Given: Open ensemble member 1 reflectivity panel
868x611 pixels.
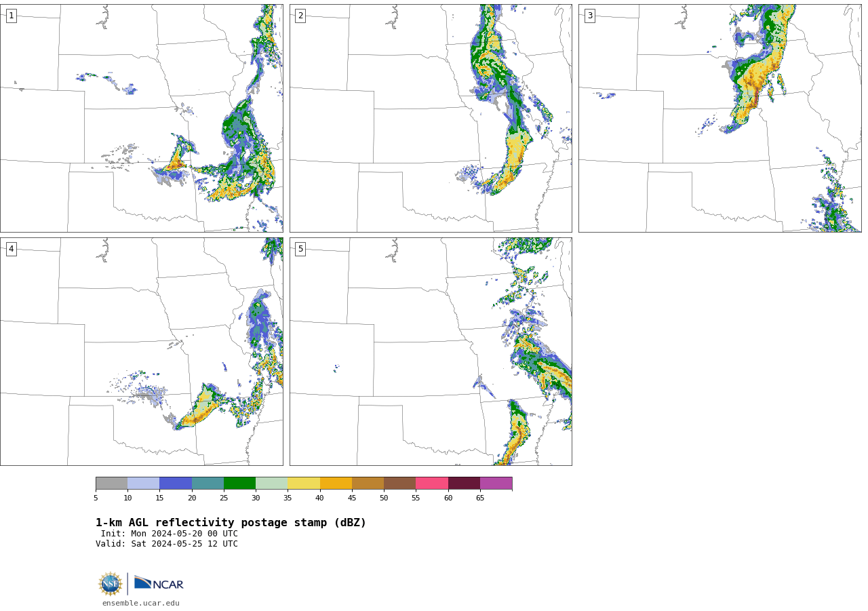Looking at the screenshot, I should pos(141,118).
